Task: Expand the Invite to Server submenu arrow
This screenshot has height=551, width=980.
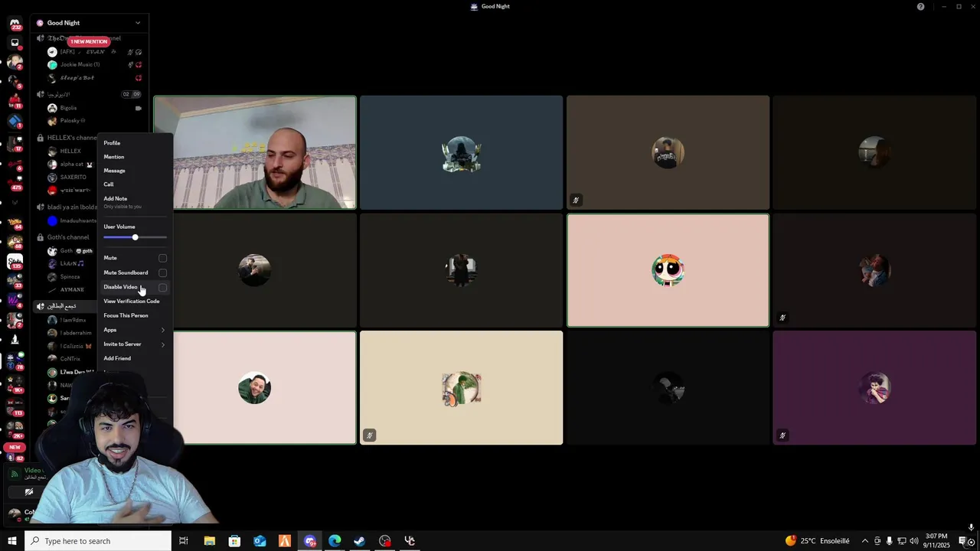Action: pyautogui.click(x=162, y=344)
